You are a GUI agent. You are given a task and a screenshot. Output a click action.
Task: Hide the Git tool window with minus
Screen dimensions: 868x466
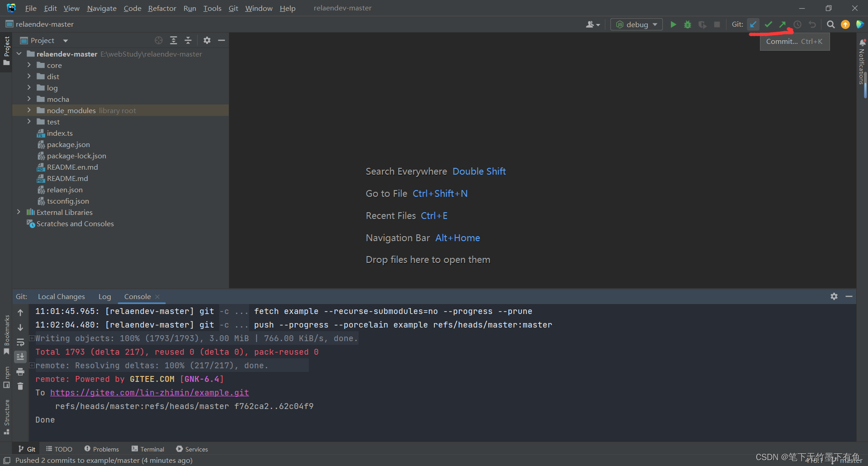(x=849, y=296)
